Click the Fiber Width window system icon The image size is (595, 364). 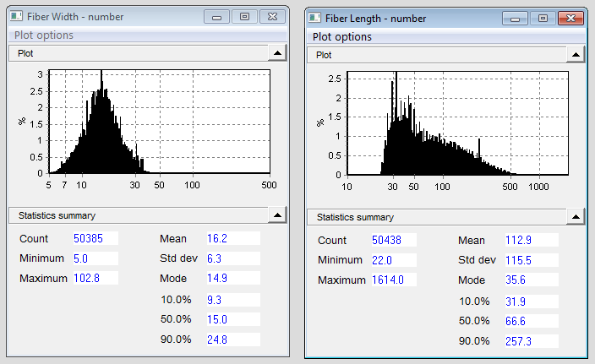(16, 16)
